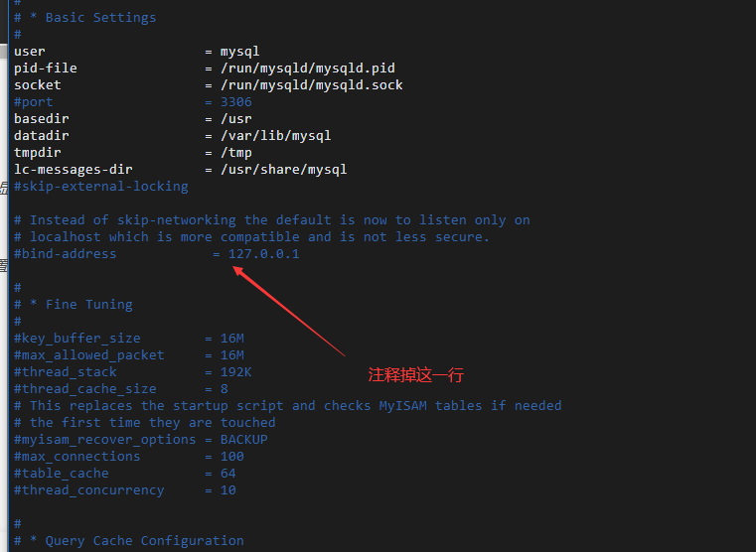Click the #bind-address commented line
756x552 pixels.
[65, 254]
